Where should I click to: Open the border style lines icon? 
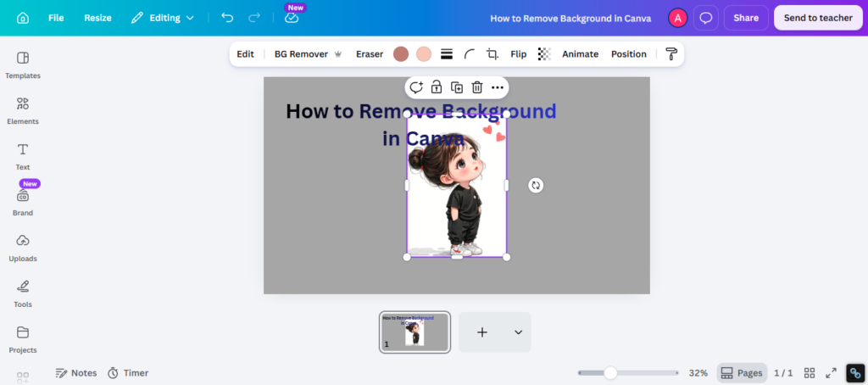coord(447,54)
